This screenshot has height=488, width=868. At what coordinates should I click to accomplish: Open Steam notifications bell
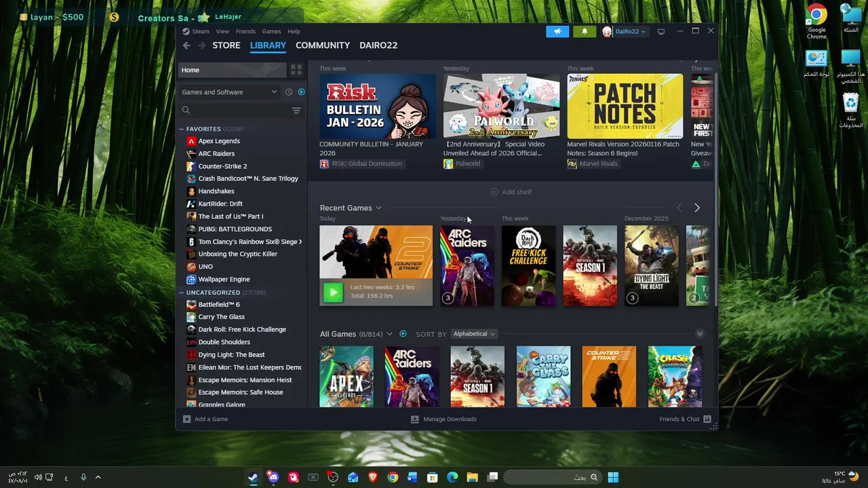[x=585, y=31]
